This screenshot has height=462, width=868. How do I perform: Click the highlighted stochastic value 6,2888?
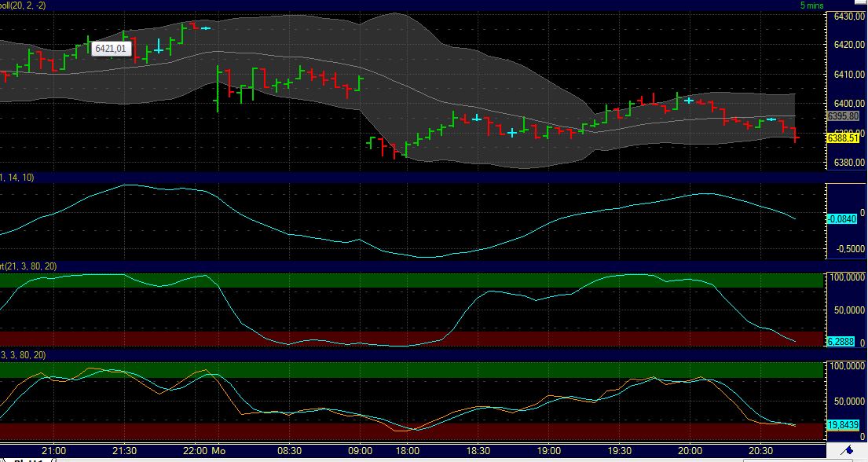(840, 341)
